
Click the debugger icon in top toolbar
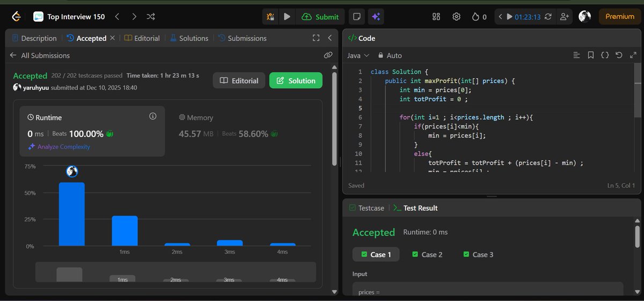click(270, 17)
